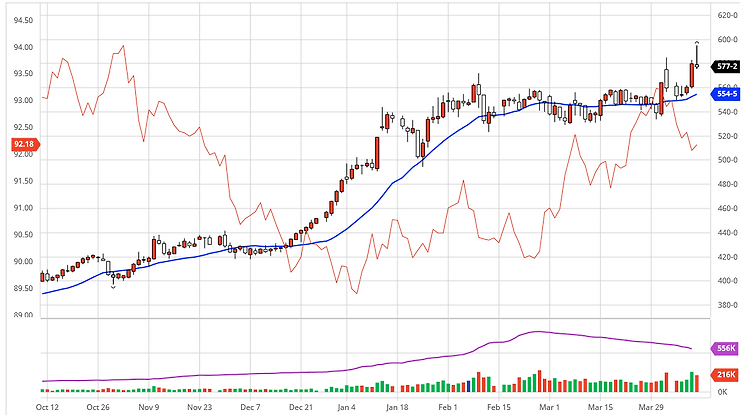Screen dimensions: 750x417
Task: Click the 380-0 right-axis label
Action: click(x=728, y=305)
